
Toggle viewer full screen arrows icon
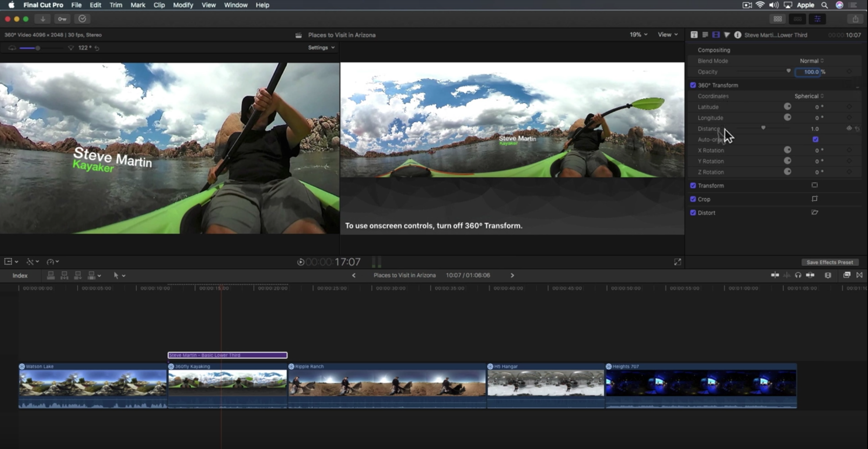pyautogui.click(x=678, y=262)
